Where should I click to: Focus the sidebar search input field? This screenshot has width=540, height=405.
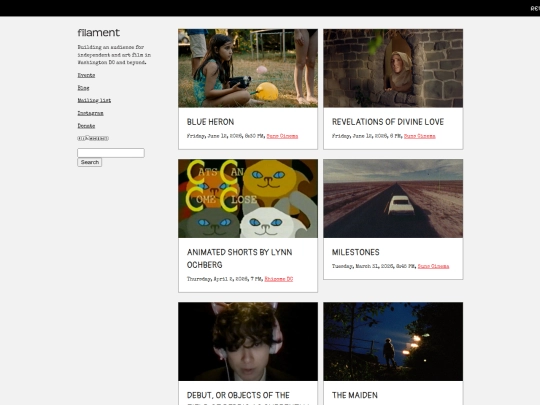point(111,153)
